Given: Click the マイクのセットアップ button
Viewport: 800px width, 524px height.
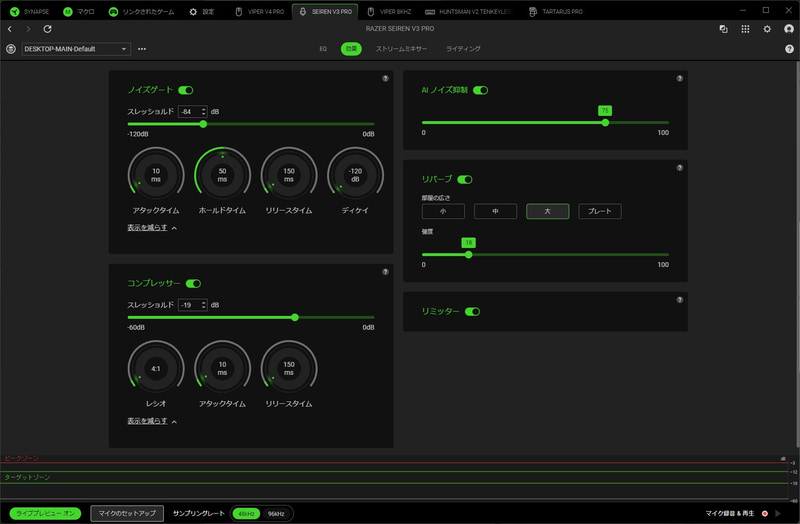Looking at the screenshot, I should [x=127, y=513].
